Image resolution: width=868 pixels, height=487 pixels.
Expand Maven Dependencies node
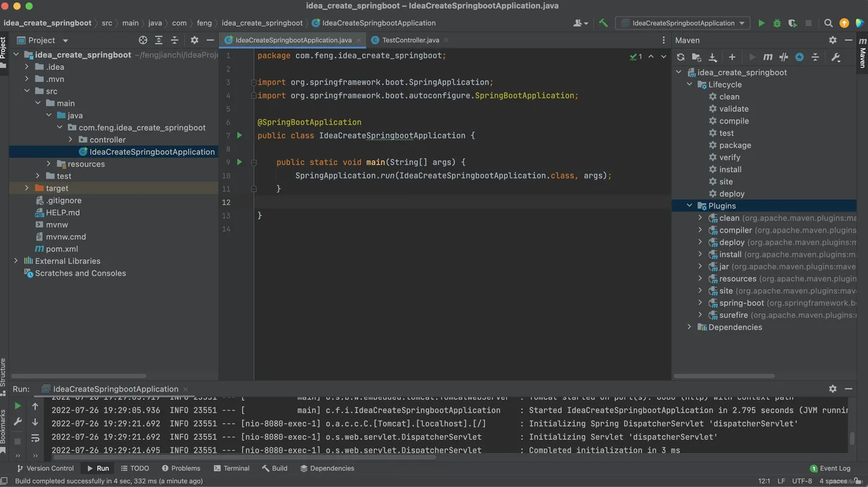point(689,327)
